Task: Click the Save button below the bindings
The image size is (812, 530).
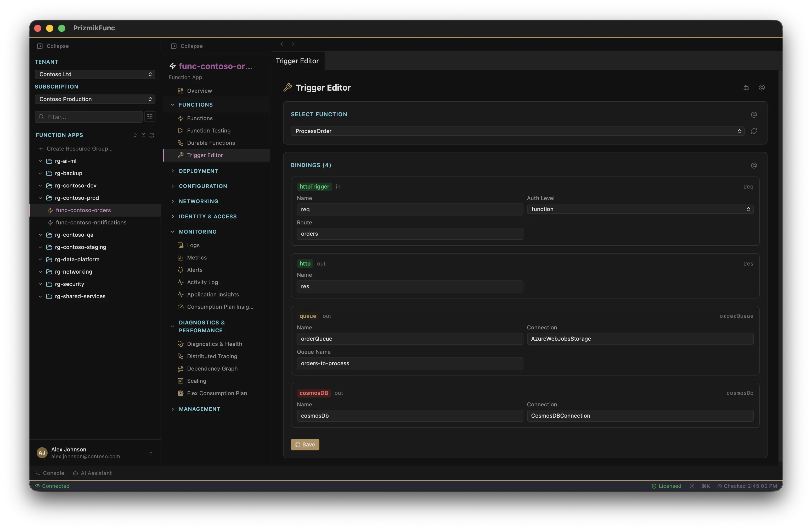Action: point(305,445)
